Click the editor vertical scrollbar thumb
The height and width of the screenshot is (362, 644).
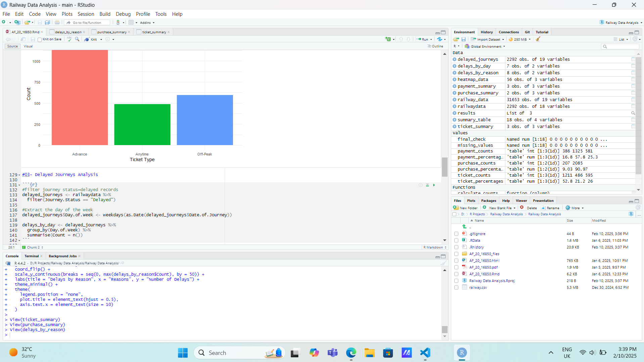tap(445, 167)
